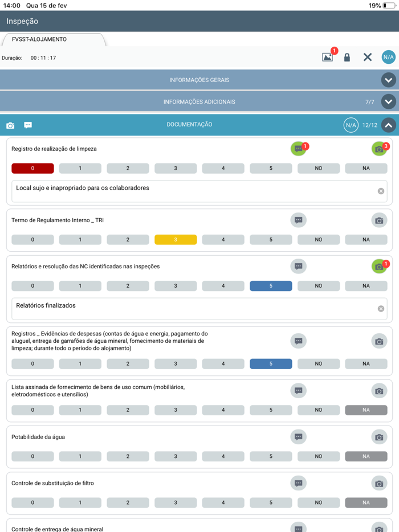Tap the duration timer 00:11:17
The height and width of the screenshot is (532, 399).
[43, 58]
